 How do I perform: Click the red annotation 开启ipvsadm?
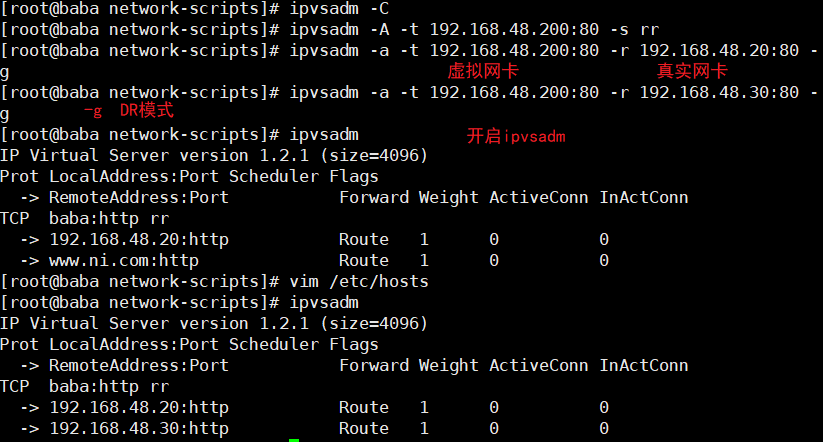[x=516, y=136]
